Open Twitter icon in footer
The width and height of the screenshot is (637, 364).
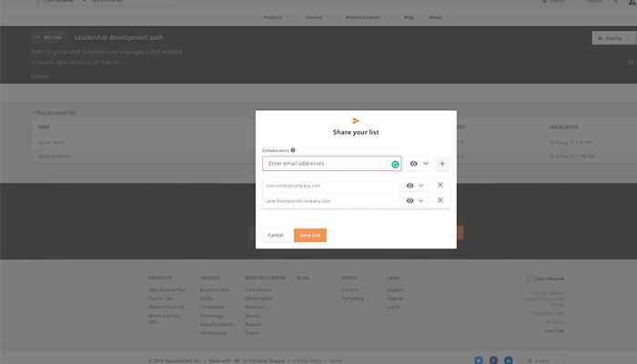[x=479, y=360]
